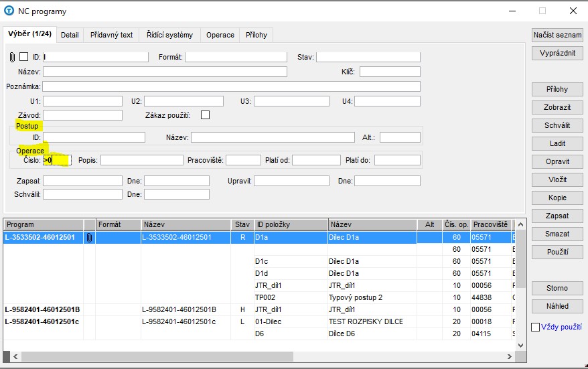Click the U3 input field

pos(291,101)
